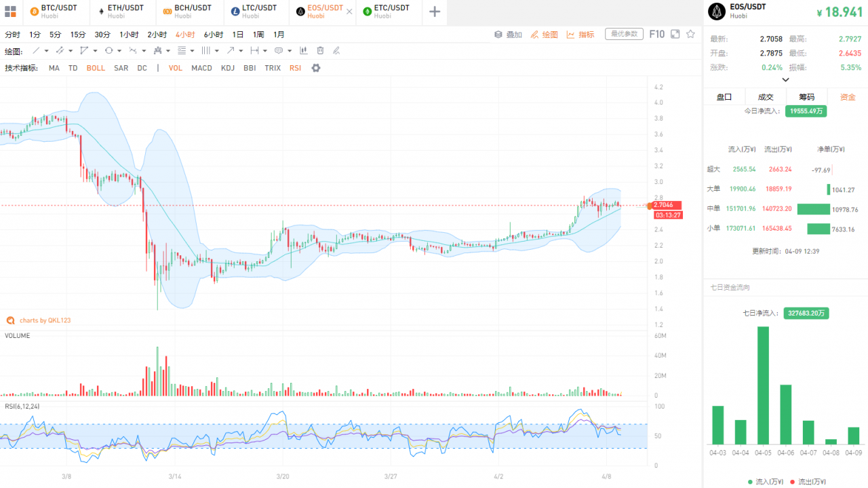The width and height of the screenshot is (868, 488).
Task: Add a new chart tab with plus
Action: tap(435, 12)
